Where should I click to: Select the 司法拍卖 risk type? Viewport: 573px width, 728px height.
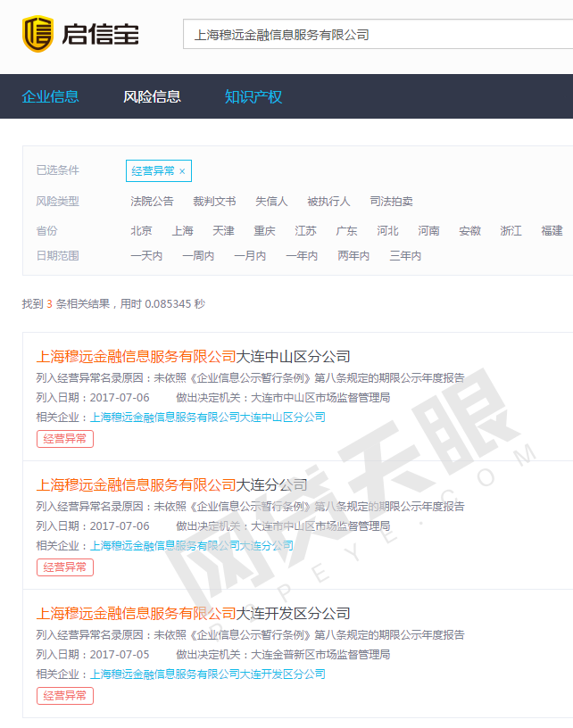click(391, 202)
